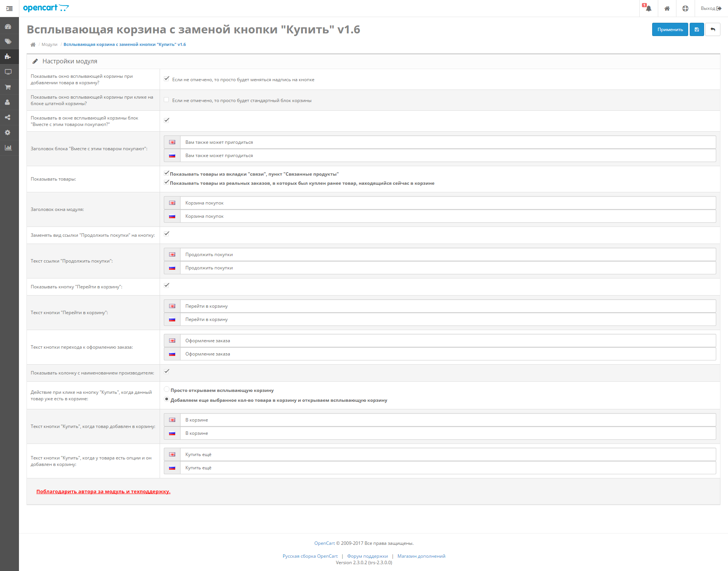728x571 pixels.
Task: Click the blue save disk icon button
Action: [697, 30]
